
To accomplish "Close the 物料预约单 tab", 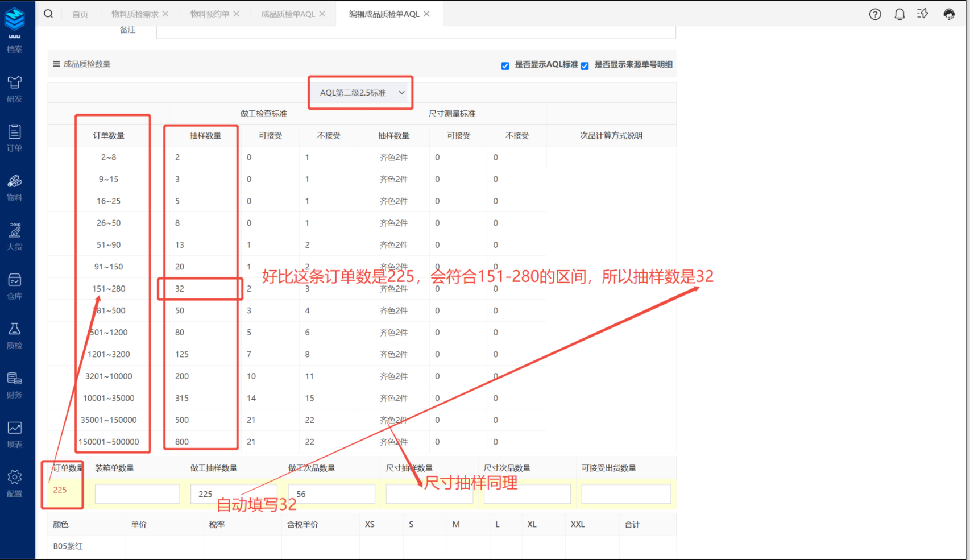I will (237, 14).
